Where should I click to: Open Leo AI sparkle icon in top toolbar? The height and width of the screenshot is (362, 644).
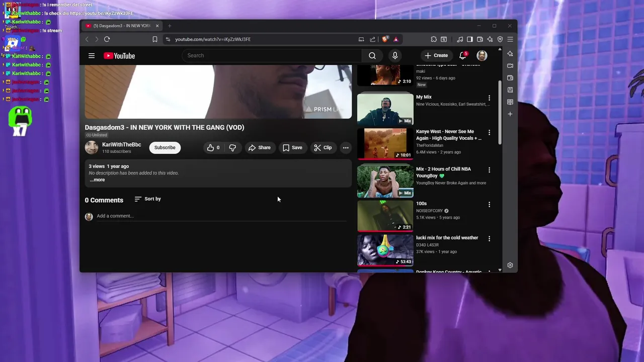[x=490, y=39]
